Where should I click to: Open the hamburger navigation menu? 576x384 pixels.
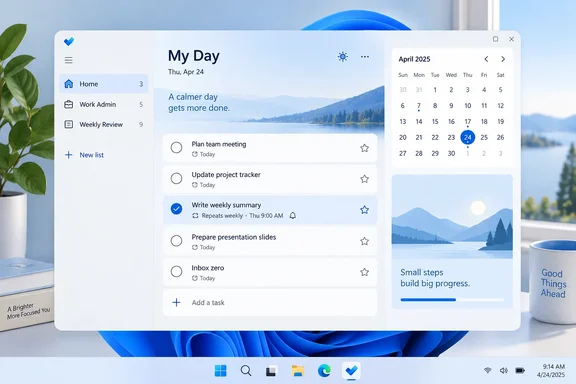pos(69,60)
